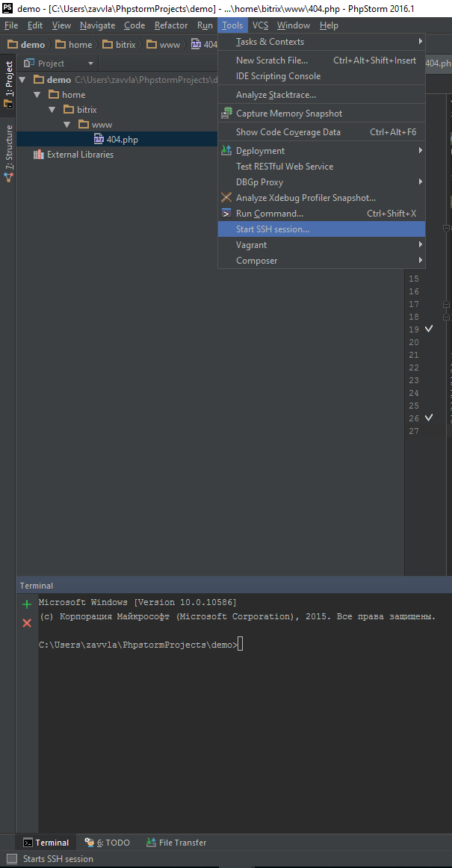Open the Project view dropdown arrow
The width and height of the screenshot is (452, 868).
point(90,63)
